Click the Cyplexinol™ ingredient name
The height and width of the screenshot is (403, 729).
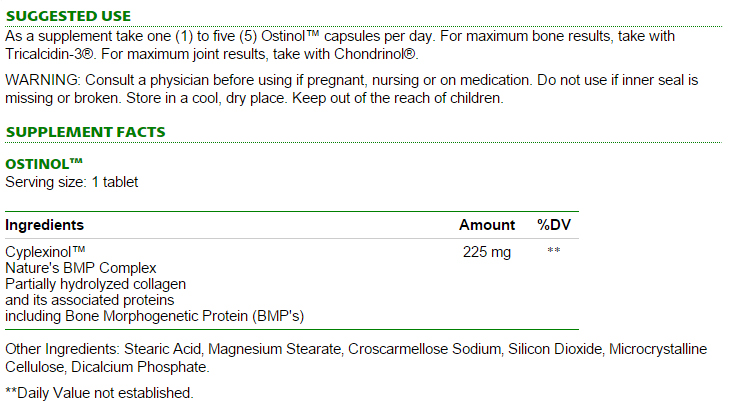tap(46, 252)
